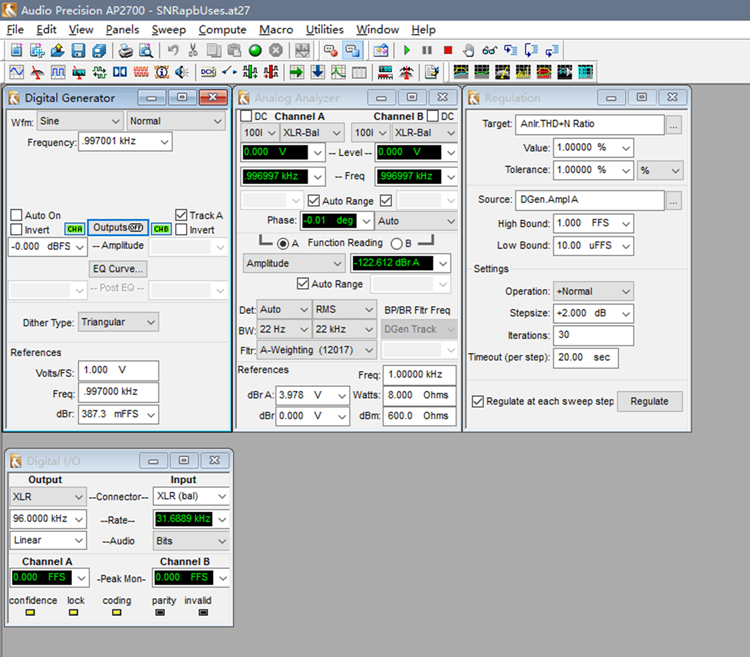Open the Bar Graph 1.00 icon

[x=386, y=72]
